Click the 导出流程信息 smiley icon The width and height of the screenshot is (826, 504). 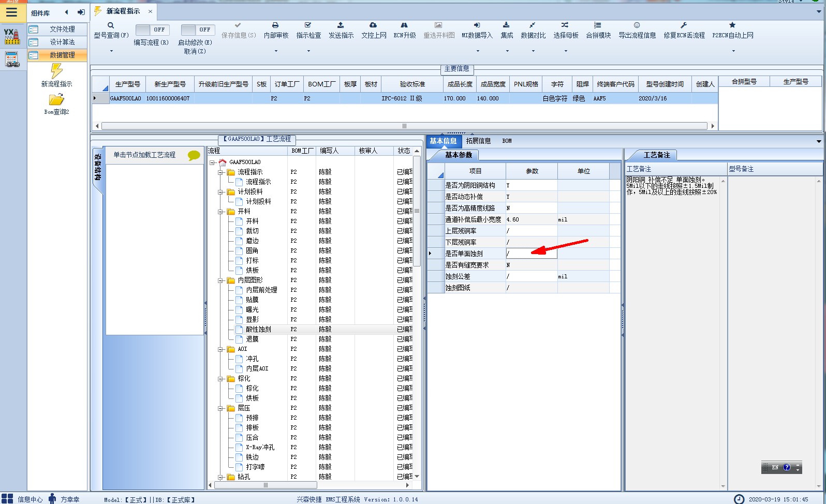tap(637, 25)
